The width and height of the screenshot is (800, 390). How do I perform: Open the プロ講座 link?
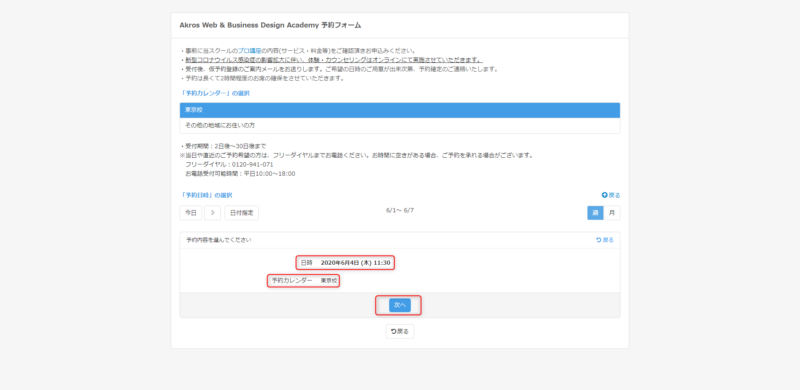tap(249, 51)
